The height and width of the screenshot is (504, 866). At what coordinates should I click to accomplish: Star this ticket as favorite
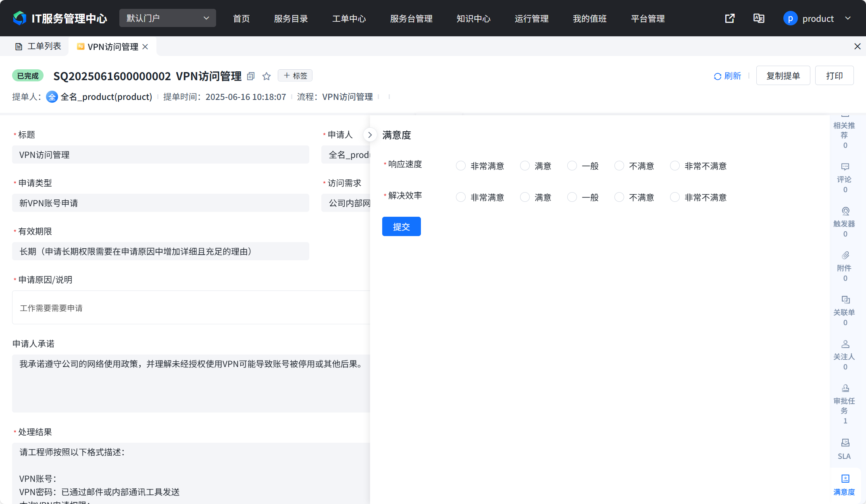pyautogui.click(x=266, y=76)
